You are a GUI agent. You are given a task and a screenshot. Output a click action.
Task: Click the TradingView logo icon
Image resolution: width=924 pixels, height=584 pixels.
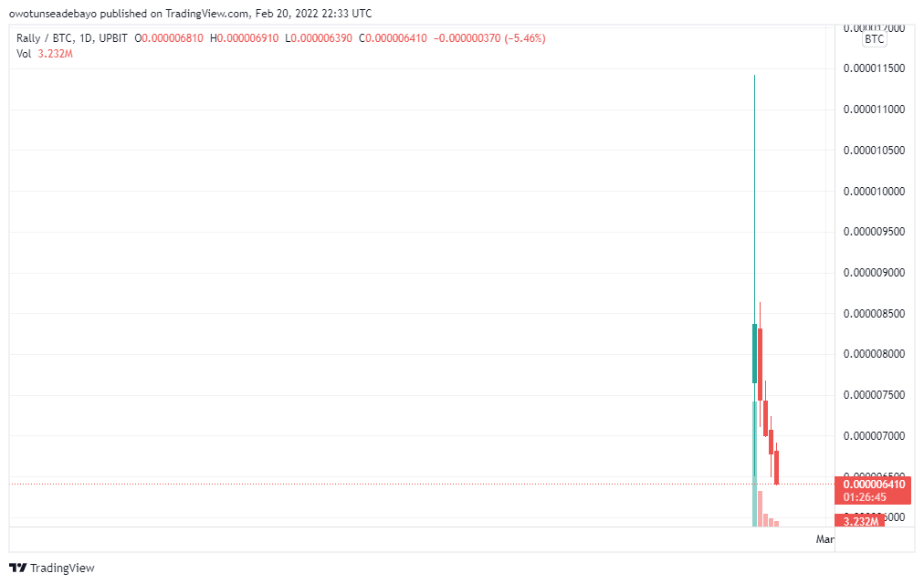pos(17,568)
